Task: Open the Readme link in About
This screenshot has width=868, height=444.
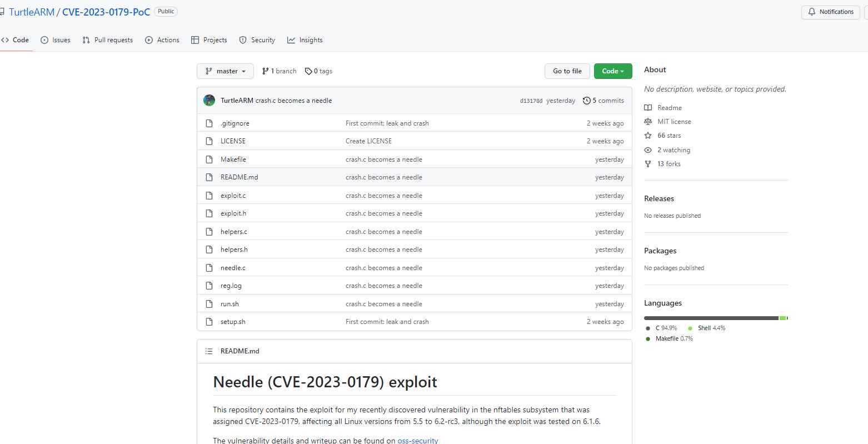Action: pos(670,108)
